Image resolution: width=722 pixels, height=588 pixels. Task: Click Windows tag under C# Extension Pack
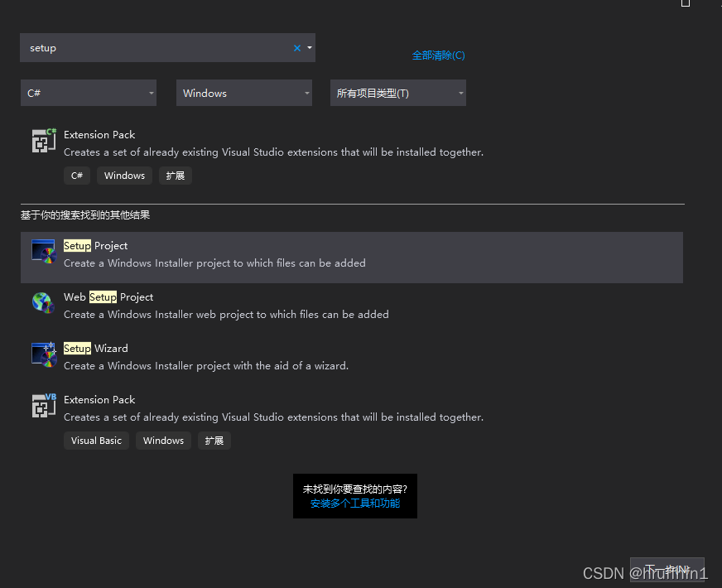124,176
